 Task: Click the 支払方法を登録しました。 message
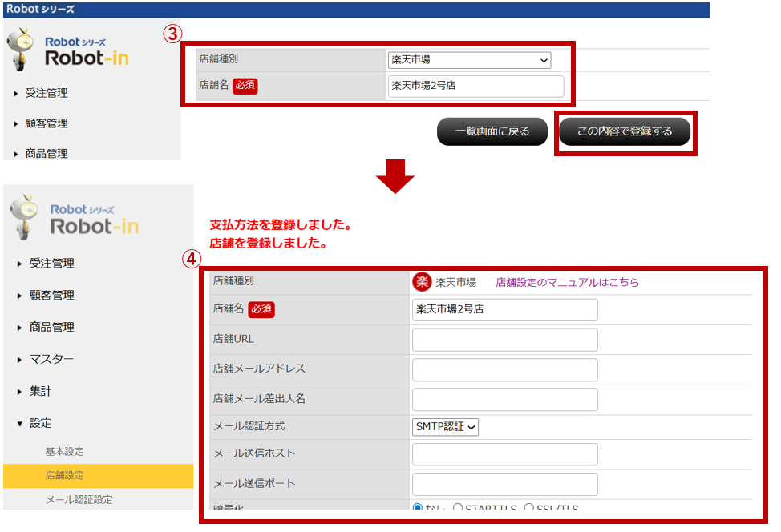281,225
